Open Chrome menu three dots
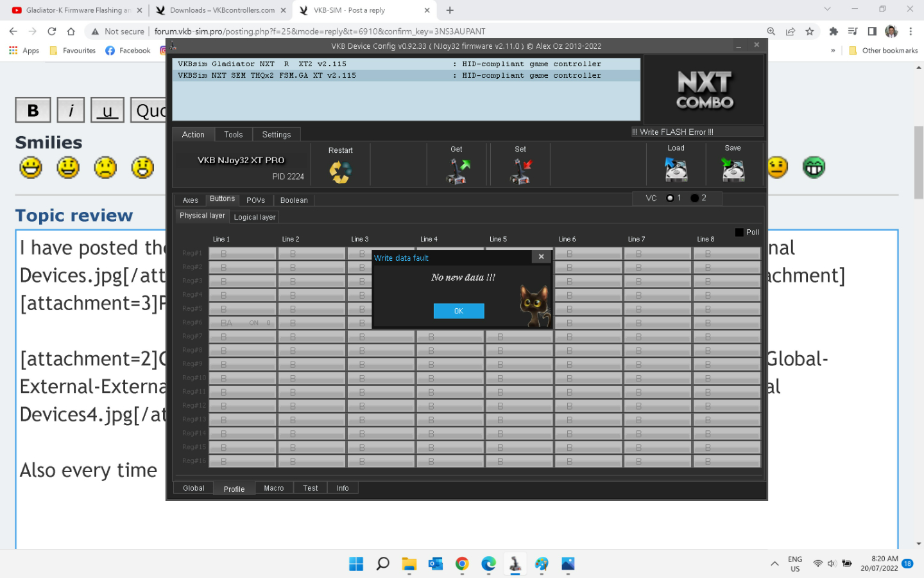Screen dimensions: 924x578 pyautogui.click(x=911, y=31)
